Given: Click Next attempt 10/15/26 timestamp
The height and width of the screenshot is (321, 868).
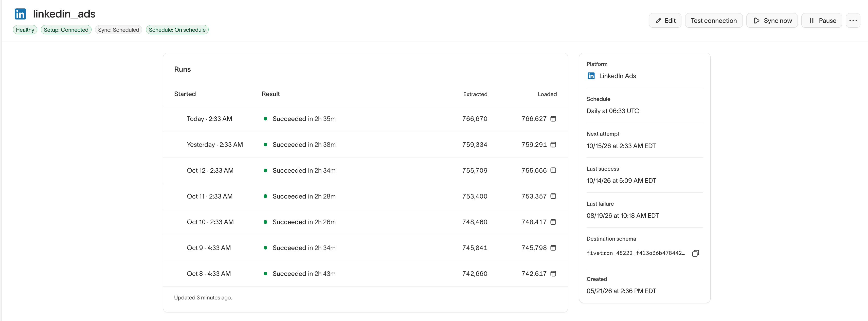Looking at the screenshot, I should click(x=621, y=146).
